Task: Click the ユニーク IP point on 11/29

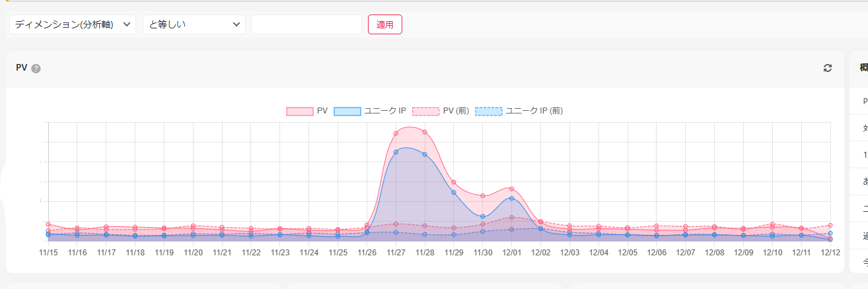Action: (454, 192)
